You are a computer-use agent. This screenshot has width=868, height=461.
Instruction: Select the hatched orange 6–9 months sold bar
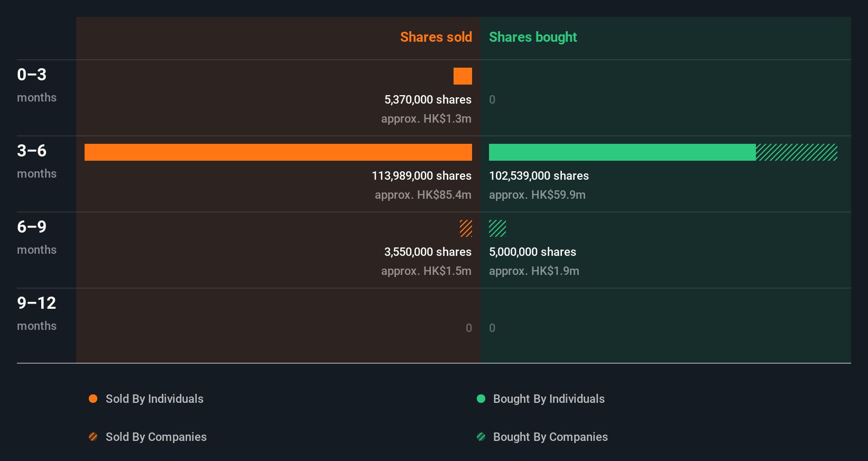click(466, 228)
